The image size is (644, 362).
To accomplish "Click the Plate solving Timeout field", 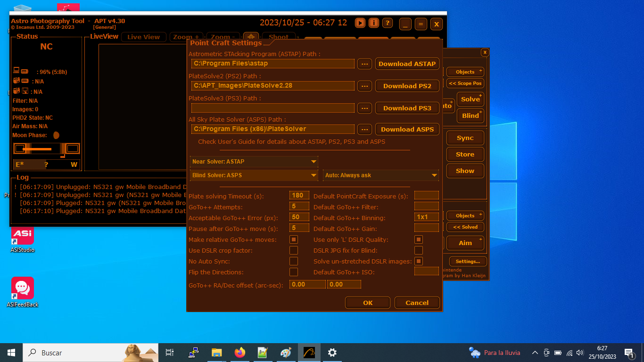I will [299, 196].
